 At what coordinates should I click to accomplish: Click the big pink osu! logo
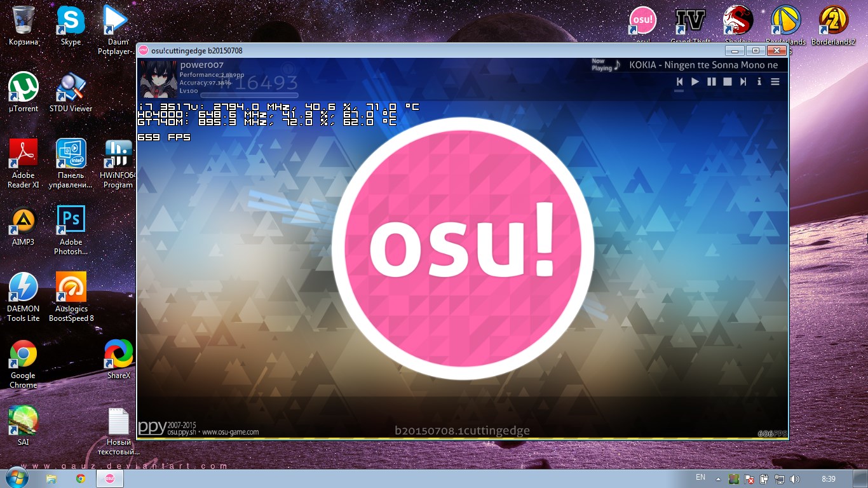[x=463, y=248]
